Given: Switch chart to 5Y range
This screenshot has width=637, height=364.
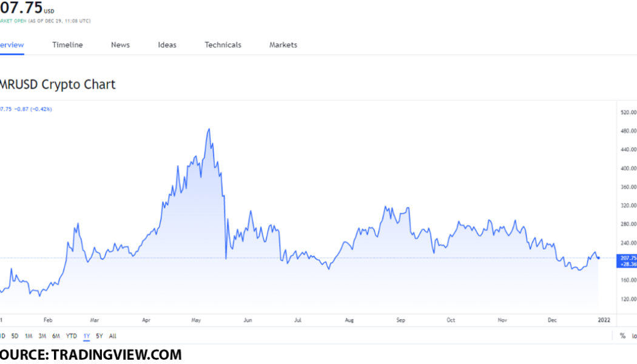Looking at the screenshot, I should [99, 336].
